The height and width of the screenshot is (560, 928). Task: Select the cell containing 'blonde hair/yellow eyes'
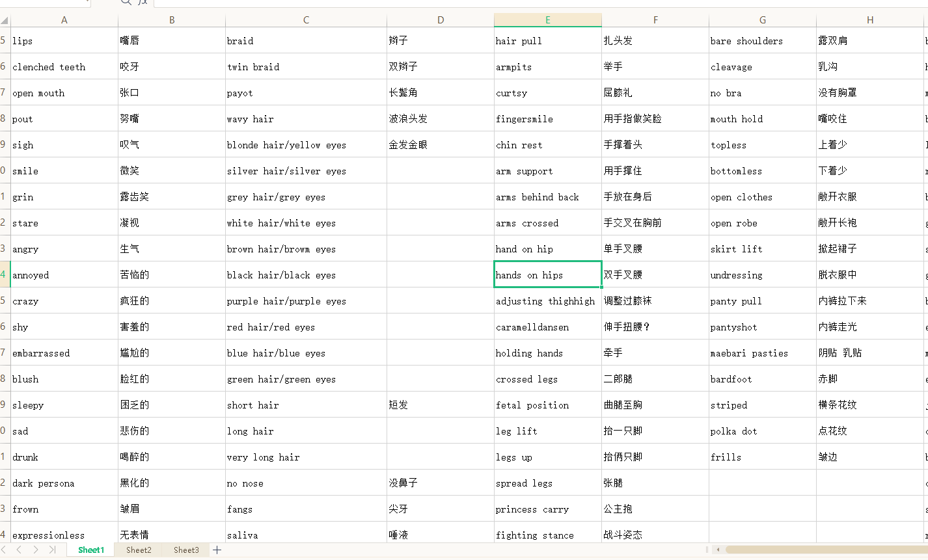pos(306,145)
